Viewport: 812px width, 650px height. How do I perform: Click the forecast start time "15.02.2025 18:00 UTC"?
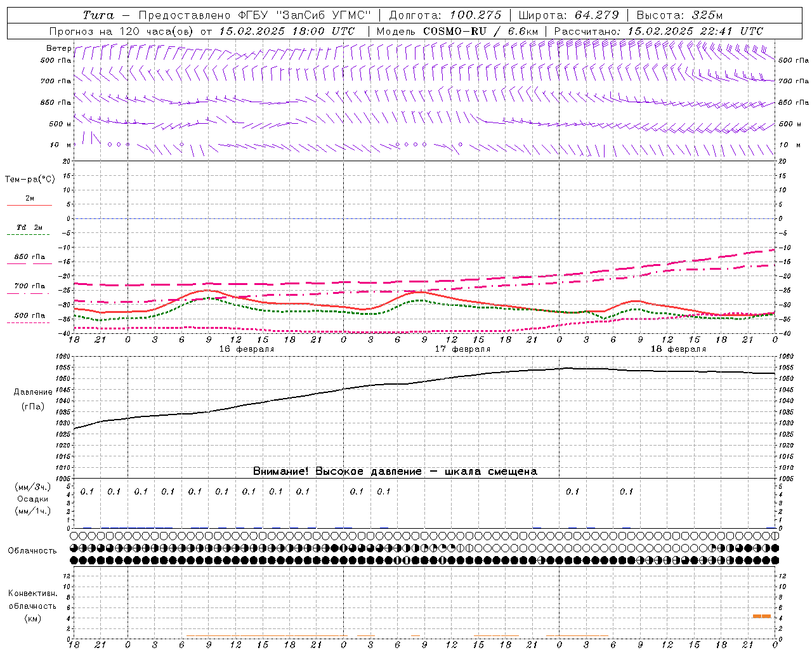(287, 31)
